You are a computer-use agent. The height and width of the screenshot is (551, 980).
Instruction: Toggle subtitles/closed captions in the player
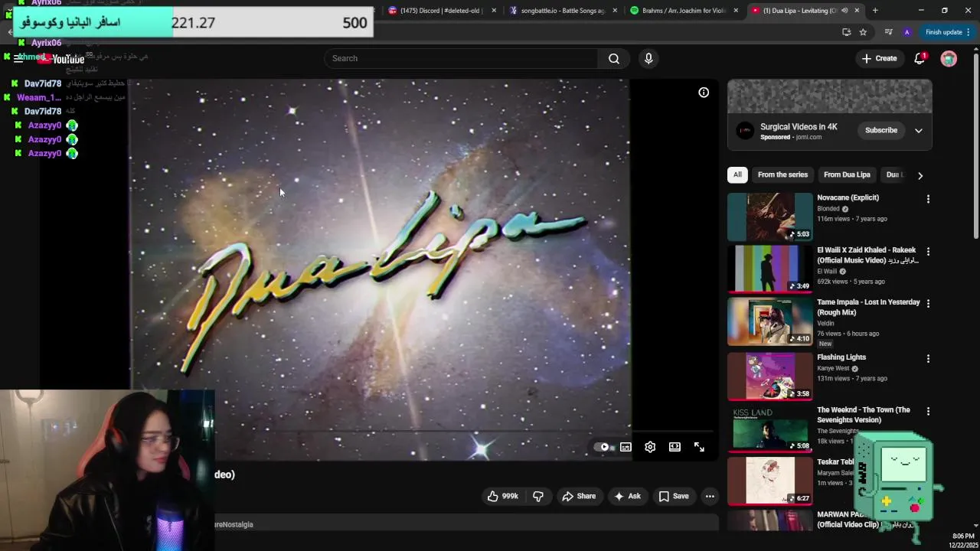pos(626,447)
